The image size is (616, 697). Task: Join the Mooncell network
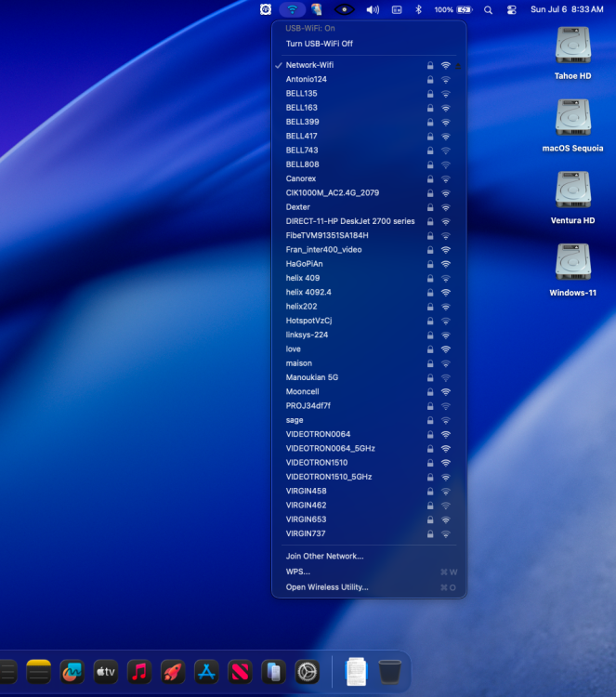click(x=369, y=391)
